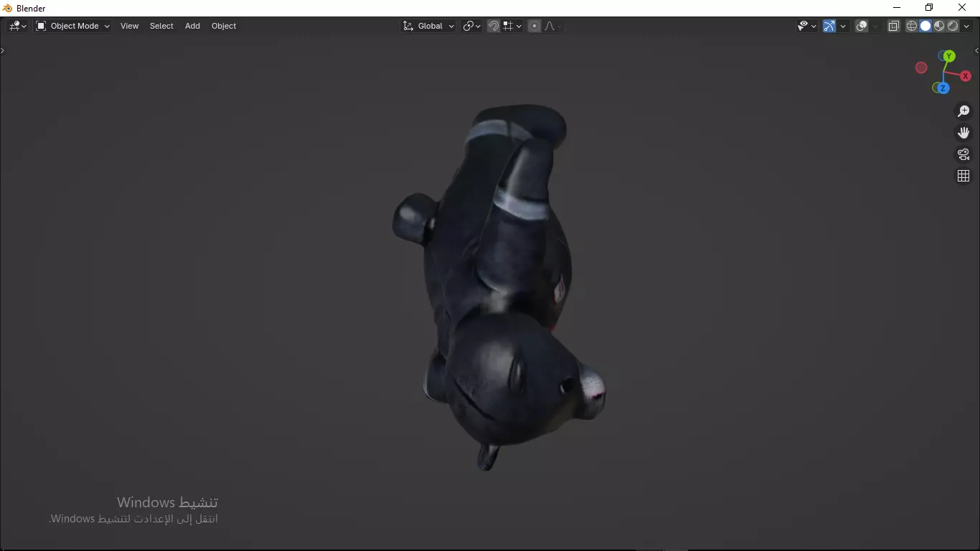The width and height of the screenshot is (980, 551).
Task: Minimize the Blender window
Action: click(x=896, y=8)
